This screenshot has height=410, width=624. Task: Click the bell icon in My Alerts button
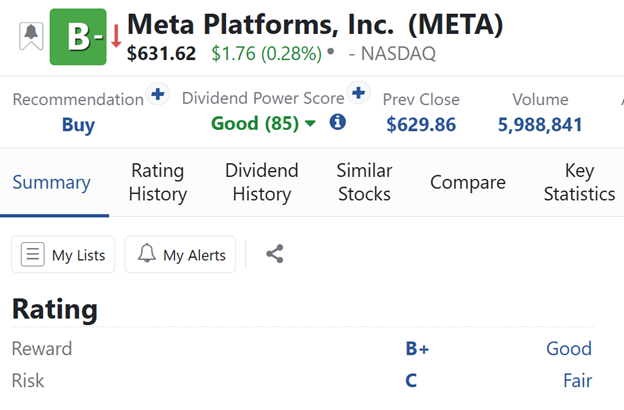pyautogui.click(x=147, y=254)
